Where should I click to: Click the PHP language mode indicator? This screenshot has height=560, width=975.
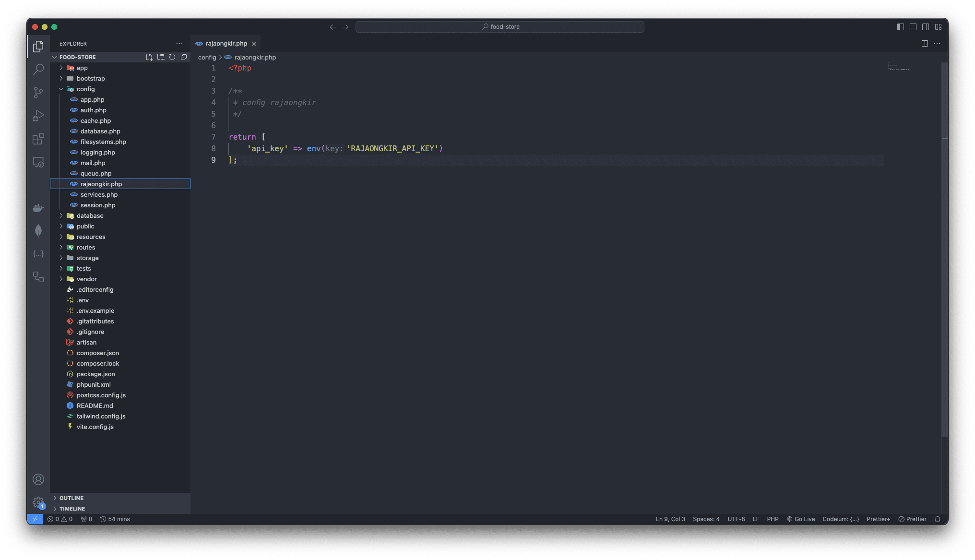[x=773, y=519]
